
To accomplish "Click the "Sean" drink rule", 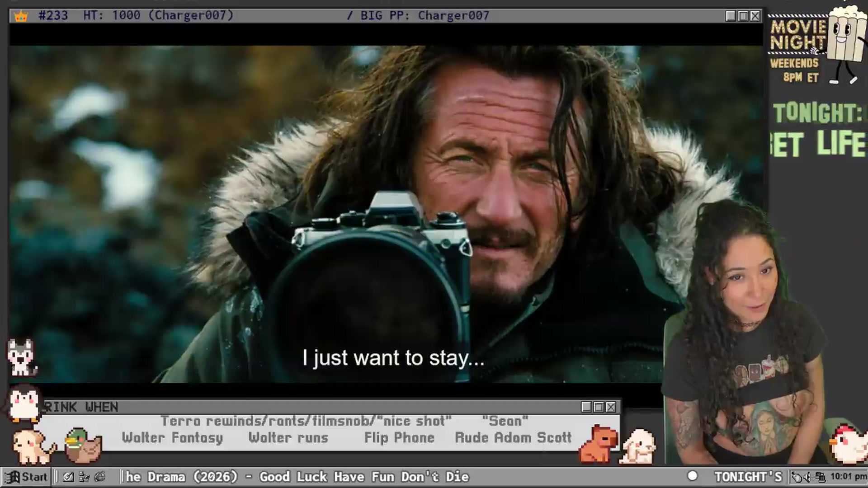I will (505, 421).
